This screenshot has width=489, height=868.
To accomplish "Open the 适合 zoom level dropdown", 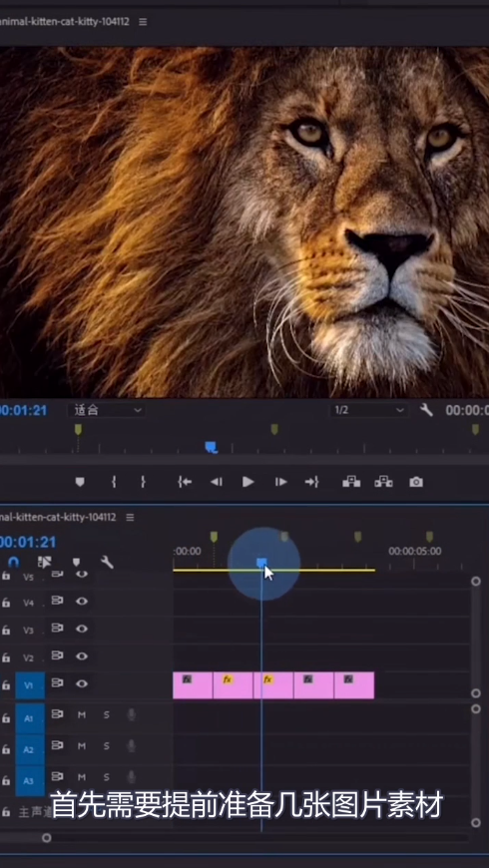I will tap(107, 410).
